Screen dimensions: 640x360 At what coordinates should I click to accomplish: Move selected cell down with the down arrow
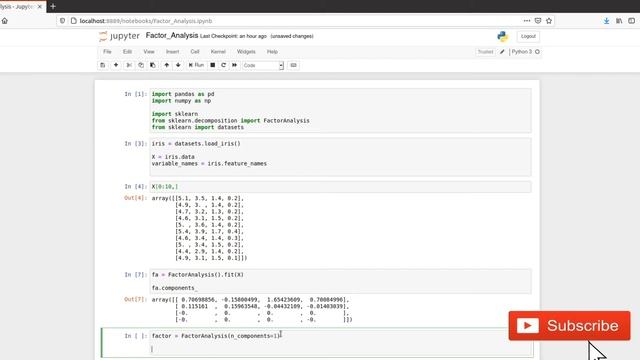[178, 65]
